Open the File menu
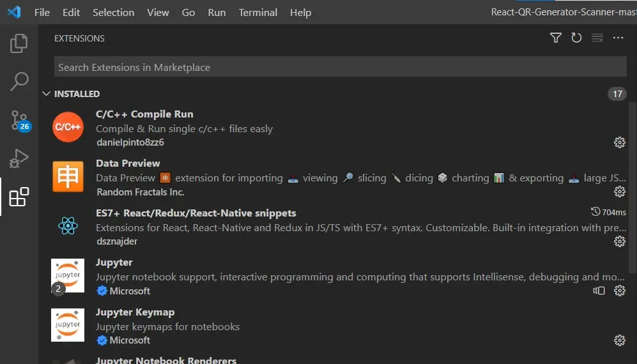Screen dimensions: 637x364 [42, 13]
